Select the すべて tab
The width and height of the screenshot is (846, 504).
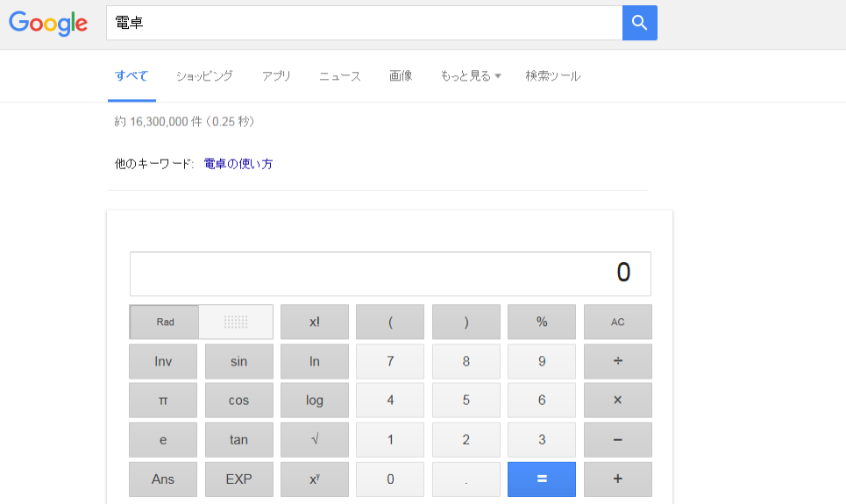[x=132, y=76]
